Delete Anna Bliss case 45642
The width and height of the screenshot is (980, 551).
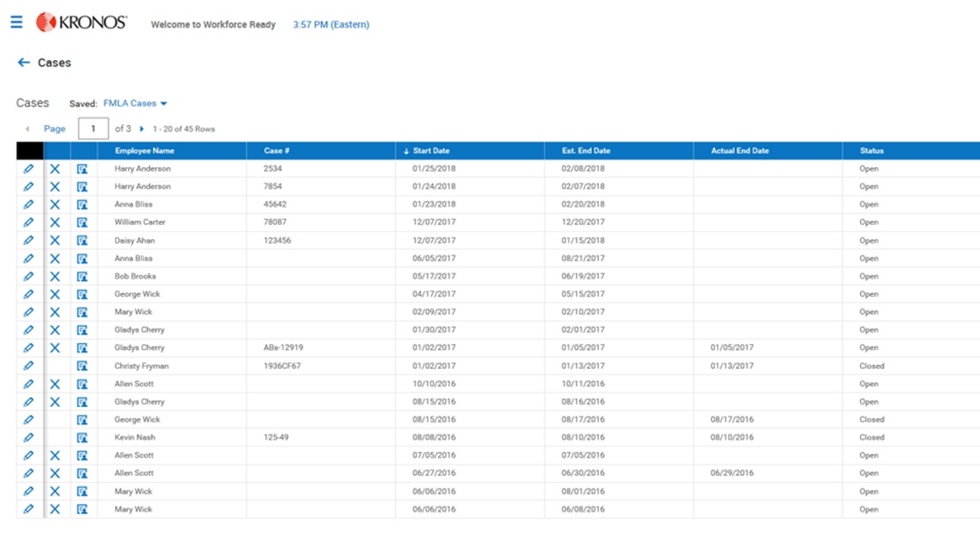(x=55, y=205)
